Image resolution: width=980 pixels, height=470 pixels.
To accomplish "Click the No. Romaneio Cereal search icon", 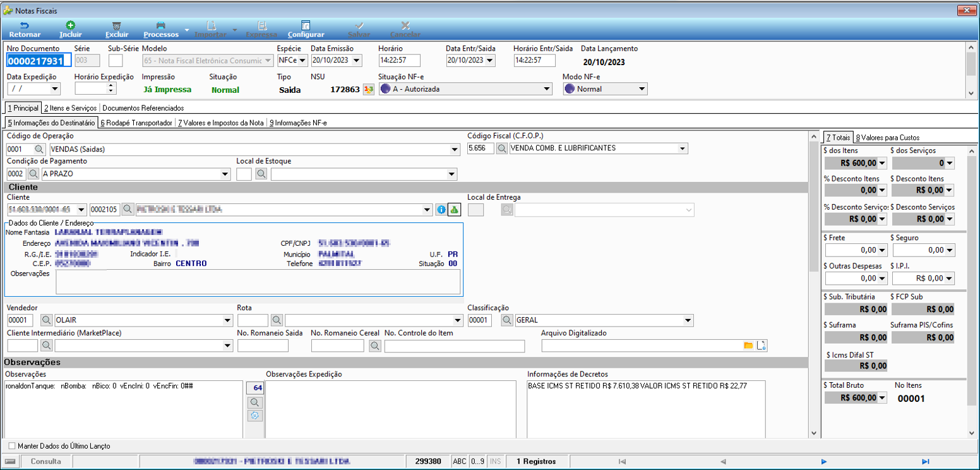I will pos(375,346).
